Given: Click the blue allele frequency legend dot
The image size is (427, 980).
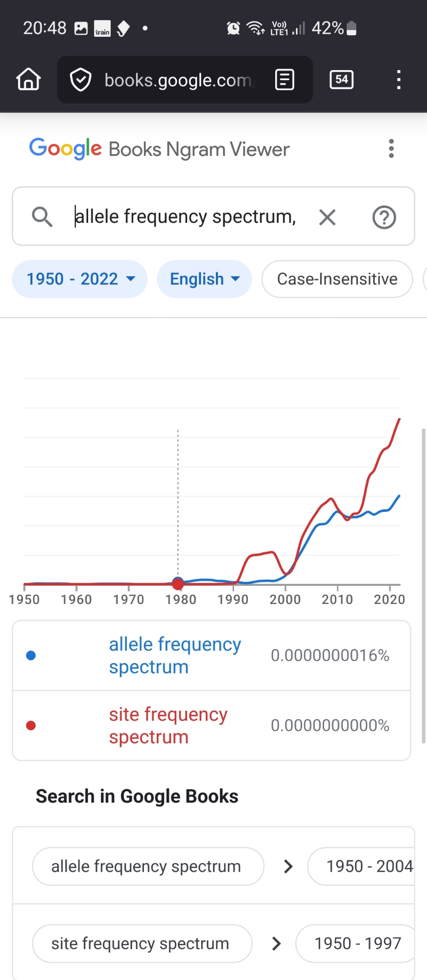Looking at the screenshot, I should [31, 655].
